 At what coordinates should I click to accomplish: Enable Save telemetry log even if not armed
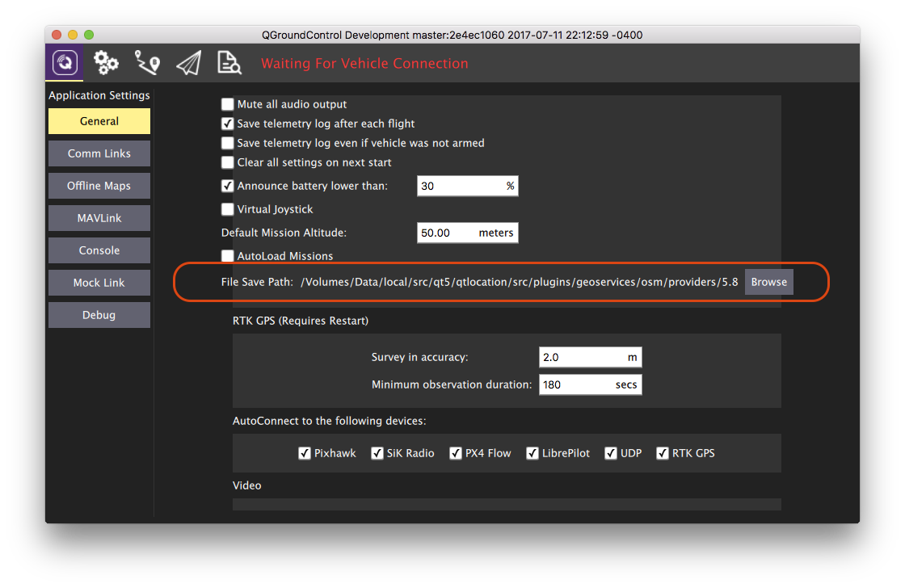pyautogui.click(x=227, y=143)
